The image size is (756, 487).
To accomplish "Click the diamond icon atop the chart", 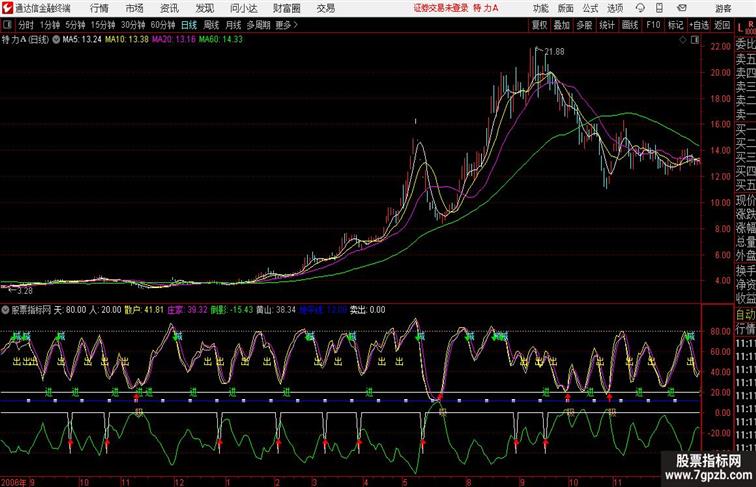I will [683, 40].
